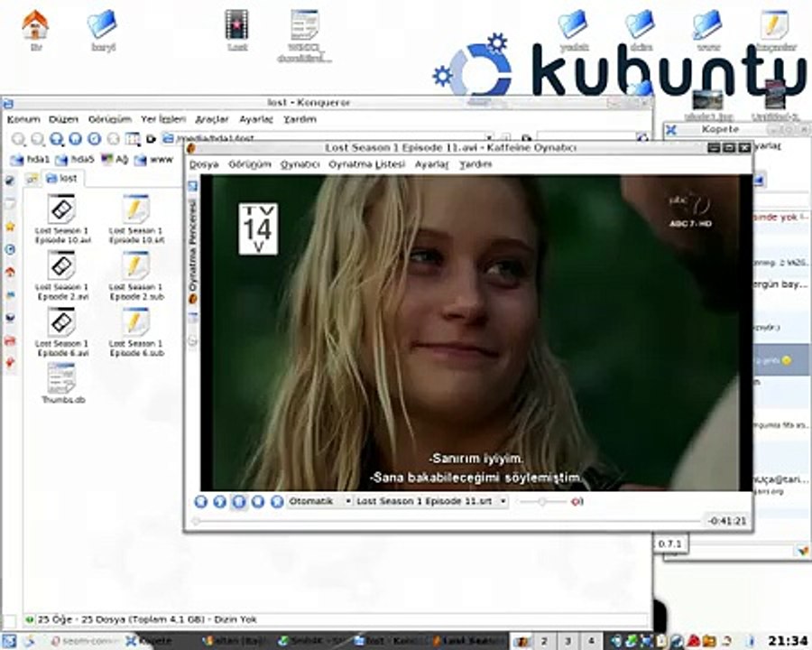Switch to virtual desktop 2
Viewport: 812px width, 650px height.
[544, 642]
